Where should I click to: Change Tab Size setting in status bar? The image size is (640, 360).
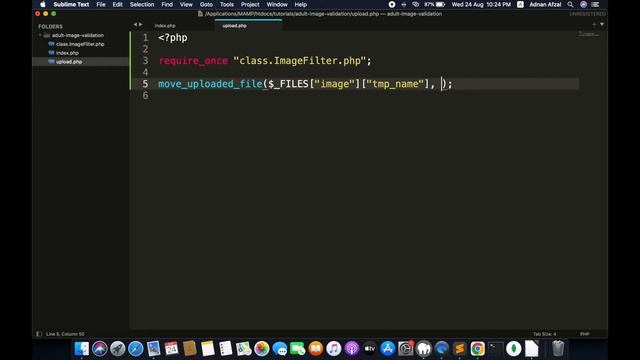click(544, 334)
